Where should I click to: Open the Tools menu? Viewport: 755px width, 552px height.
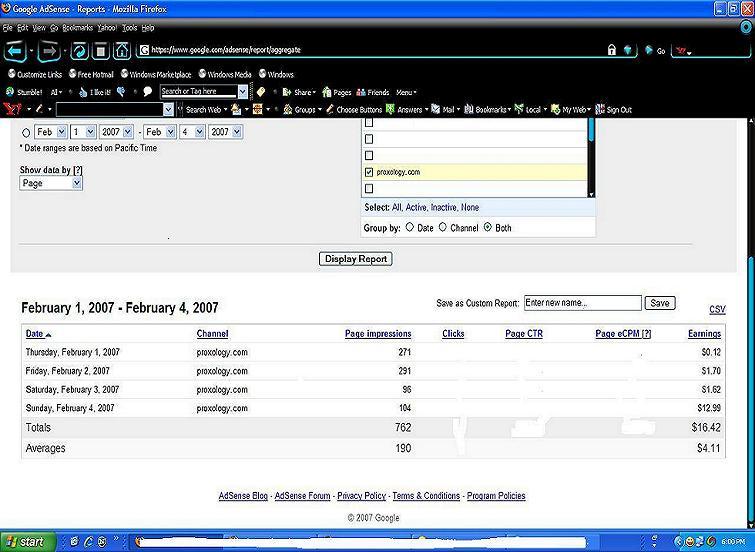point(129,28)
